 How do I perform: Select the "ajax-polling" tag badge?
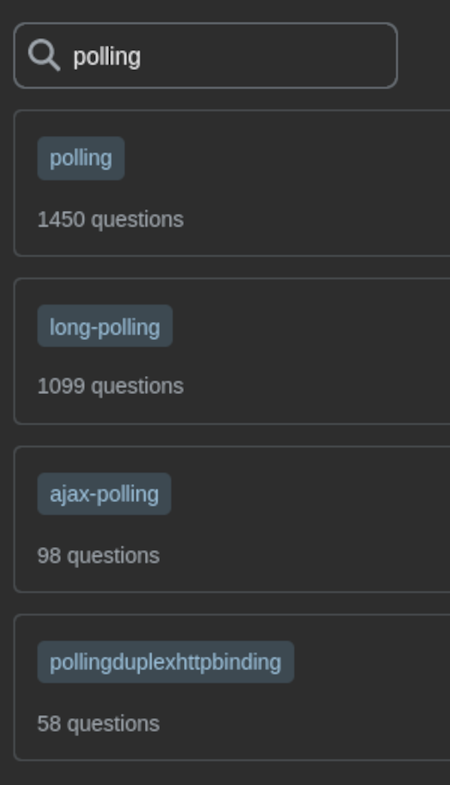point(104,494)
